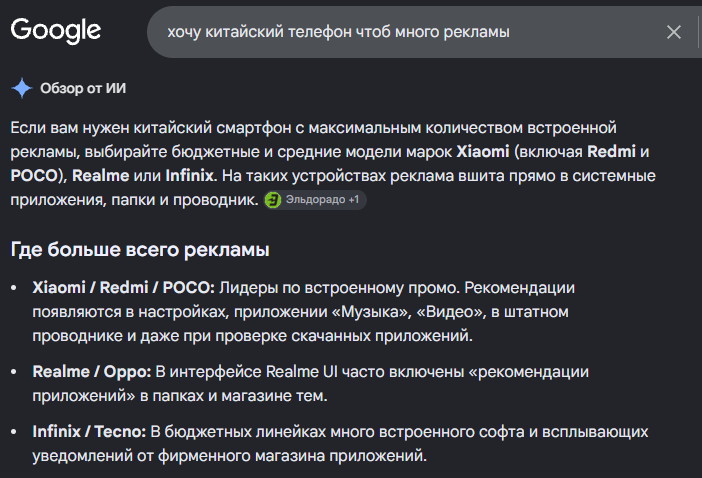The height and width of the screenshot is (478, 702).
Task: Click the Realme / Oppo bullet title
Action: coord(92,371)
